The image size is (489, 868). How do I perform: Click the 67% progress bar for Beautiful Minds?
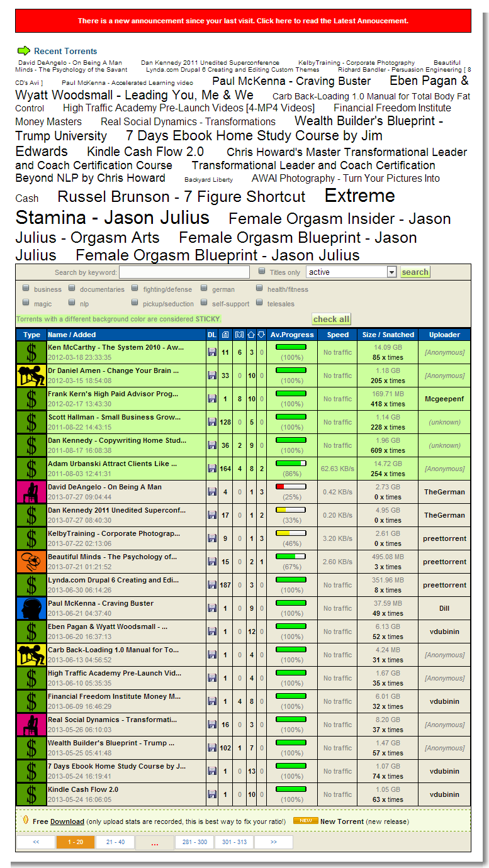[x=291, y=556]
